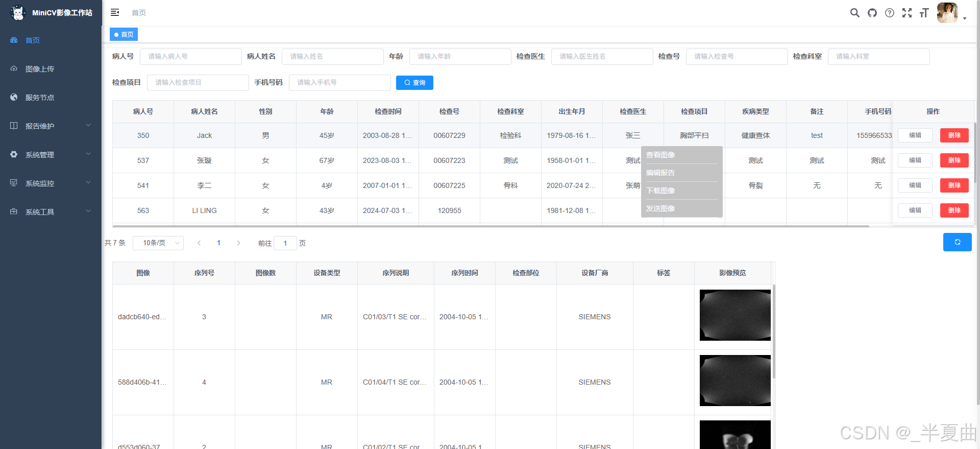Focus the 检查科室 input field
The image size is (980, 449).
(879, 57)
